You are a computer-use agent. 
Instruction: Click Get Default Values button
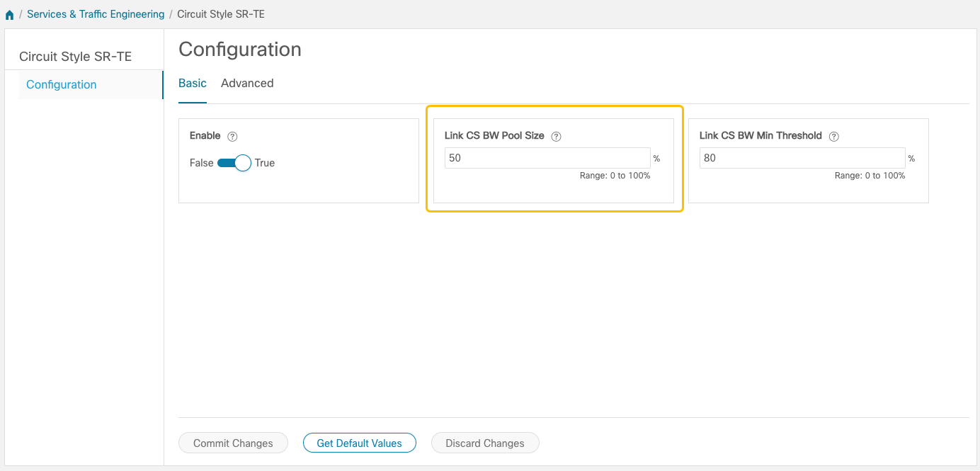(x=359, y=443)
